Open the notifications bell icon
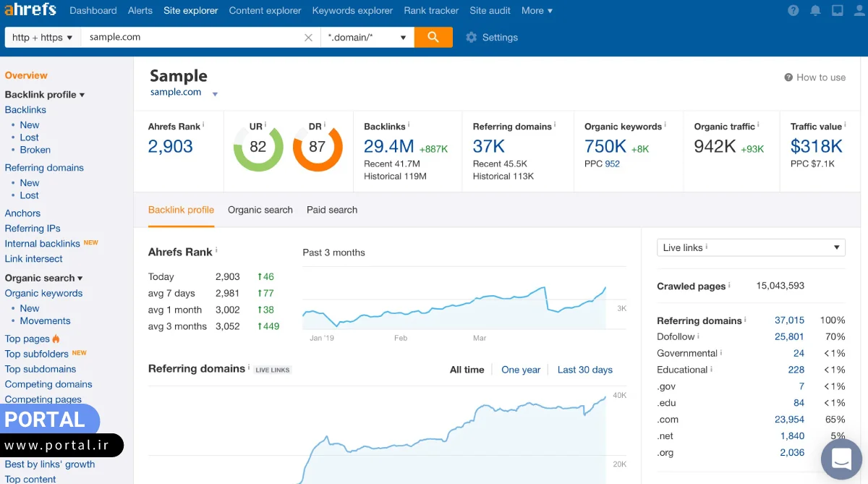 coord(816,10)
